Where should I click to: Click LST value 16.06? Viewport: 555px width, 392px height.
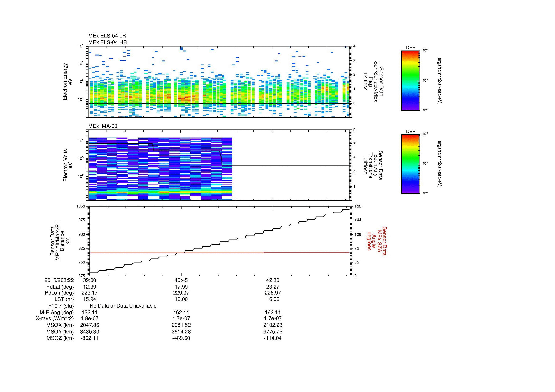[273, 299]
